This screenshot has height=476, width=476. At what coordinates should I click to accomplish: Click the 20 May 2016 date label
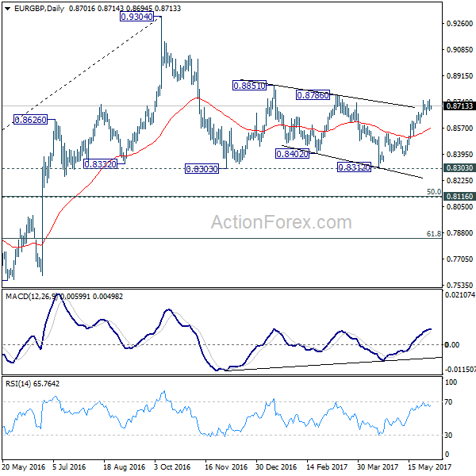(23, 467)
